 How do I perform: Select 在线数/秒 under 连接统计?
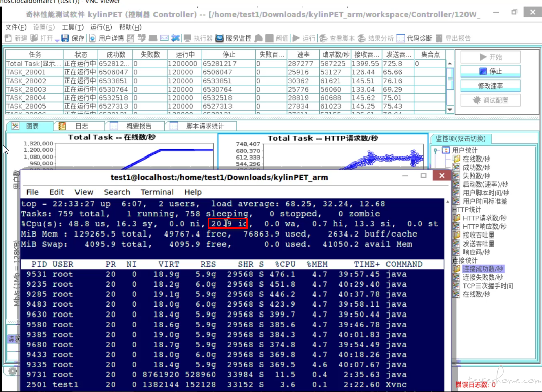[476, 294]
